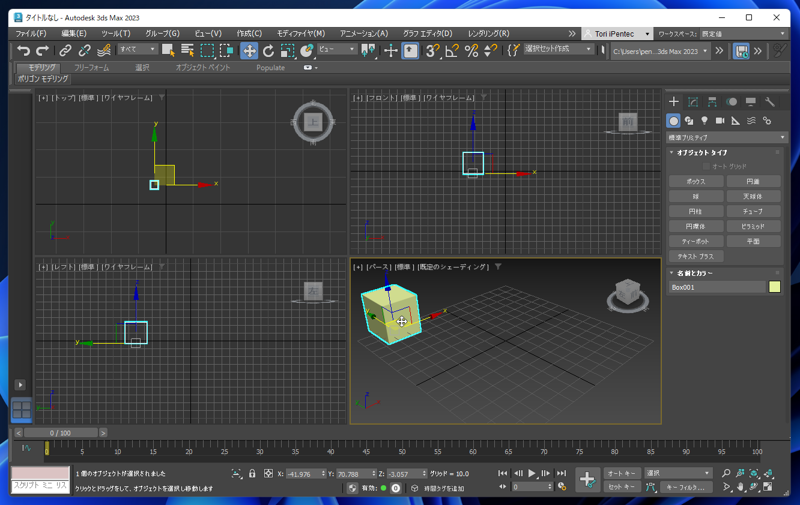800x505 pixels.
Task: Open the ファイル(F) menu
Action: [31, 34]
